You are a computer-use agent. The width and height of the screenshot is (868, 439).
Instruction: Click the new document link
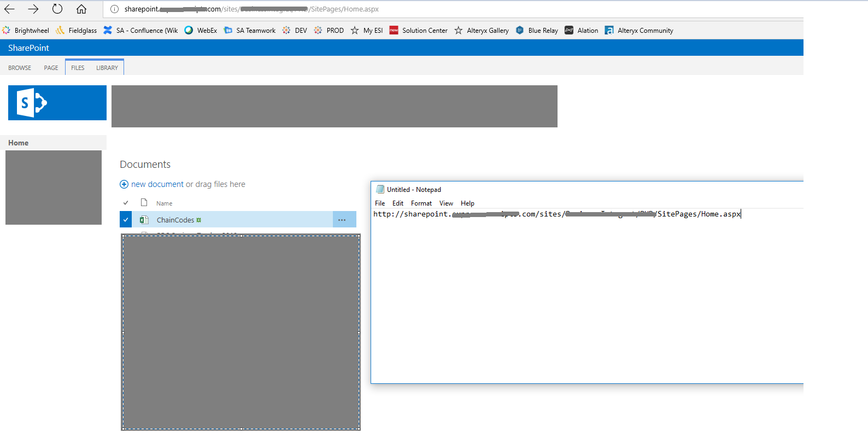[x=157, y=184]
